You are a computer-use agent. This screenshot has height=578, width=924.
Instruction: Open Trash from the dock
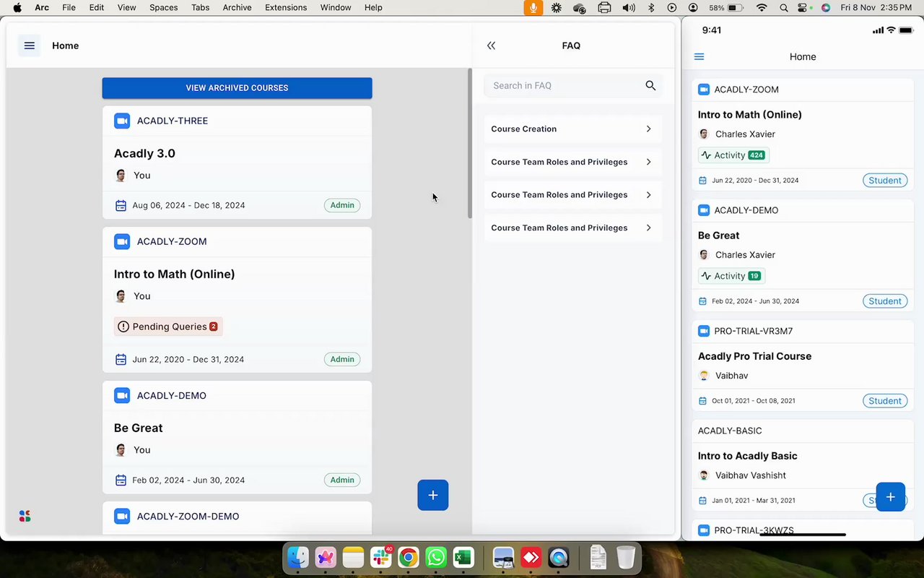tap(626, 558)
